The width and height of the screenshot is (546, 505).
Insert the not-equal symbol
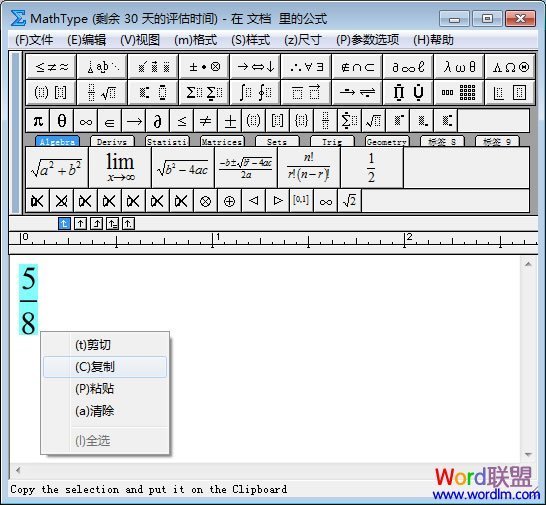click(x=206, y=121)
